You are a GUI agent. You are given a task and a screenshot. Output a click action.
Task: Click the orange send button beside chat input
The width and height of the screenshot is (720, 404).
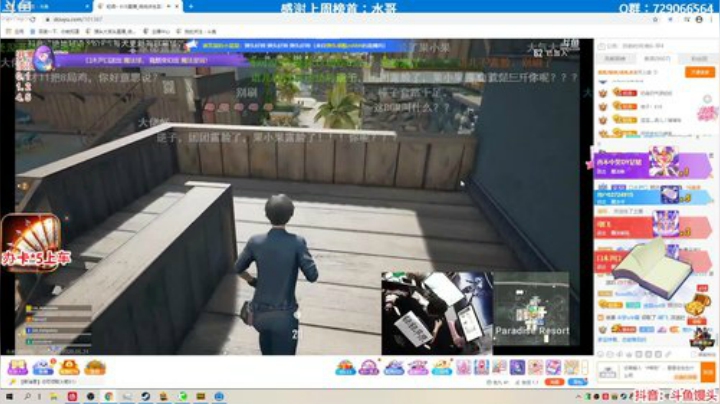click(708, 371)
